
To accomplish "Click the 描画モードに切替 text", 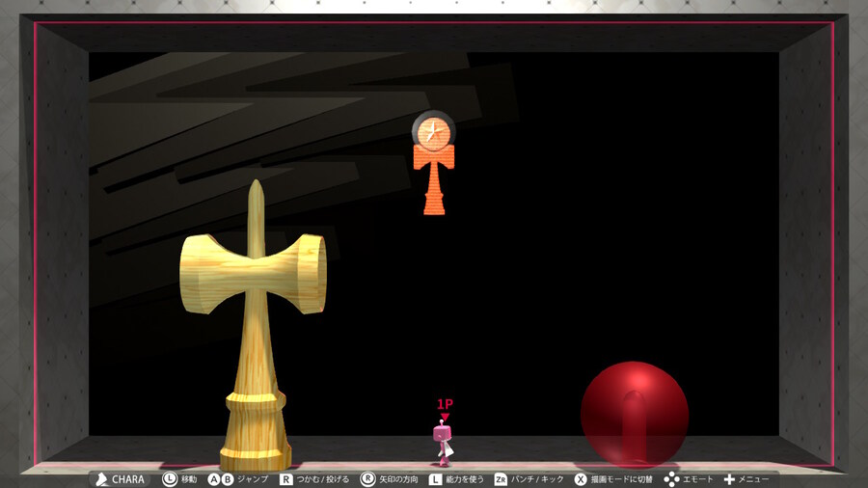I will click(x=622, y=479).
